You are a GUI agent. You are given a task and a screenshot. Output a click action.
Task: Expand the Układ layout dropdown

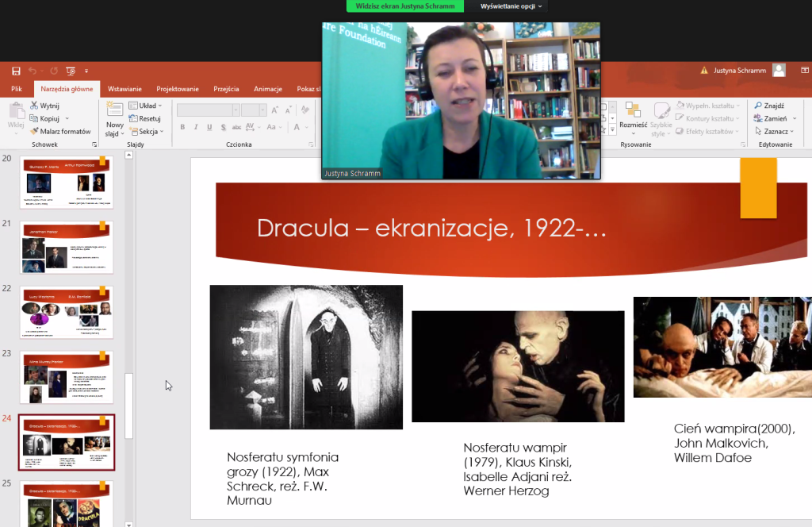click(x=146, y=106)
